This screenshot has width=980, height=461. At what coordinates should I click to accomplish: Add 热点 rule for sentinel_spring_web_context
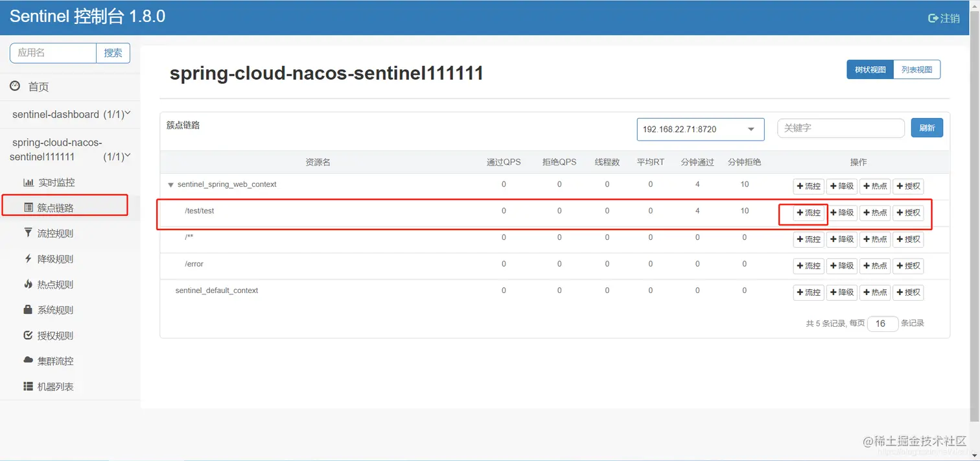[875, 187]
